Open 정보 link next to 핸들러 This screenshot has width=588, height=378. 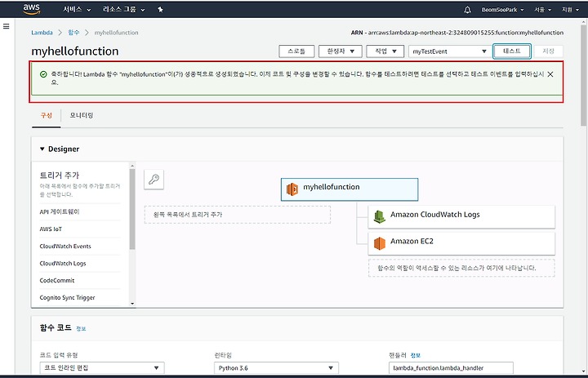tap(416, 355)
